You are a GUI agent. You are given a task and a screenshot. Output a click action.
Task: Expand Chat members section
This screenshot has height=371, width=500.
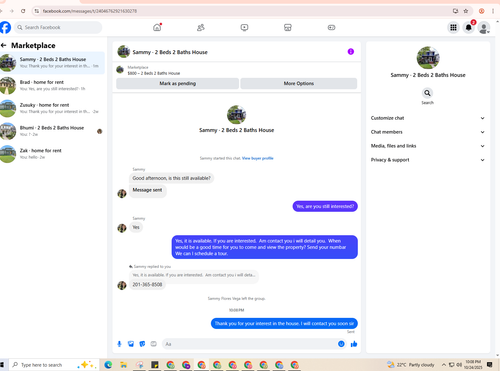point(428,132)
